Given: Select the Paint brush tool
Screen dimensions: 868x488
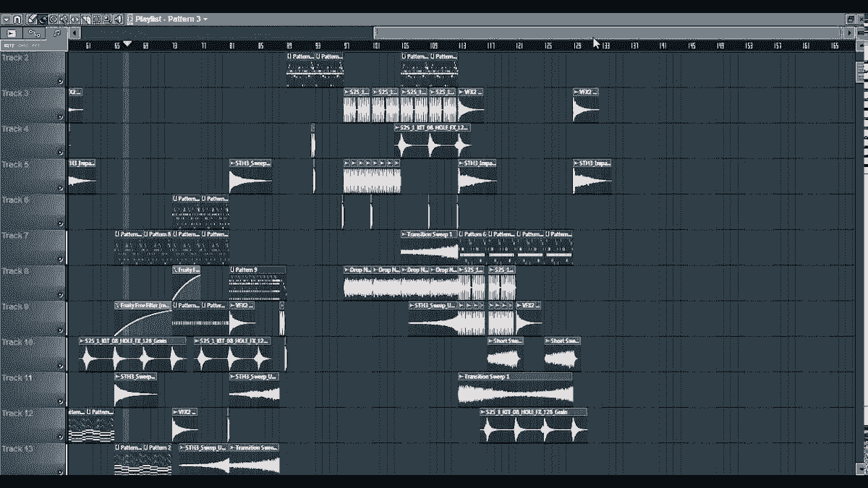Looking at the screenshot, I should [43, 19].
